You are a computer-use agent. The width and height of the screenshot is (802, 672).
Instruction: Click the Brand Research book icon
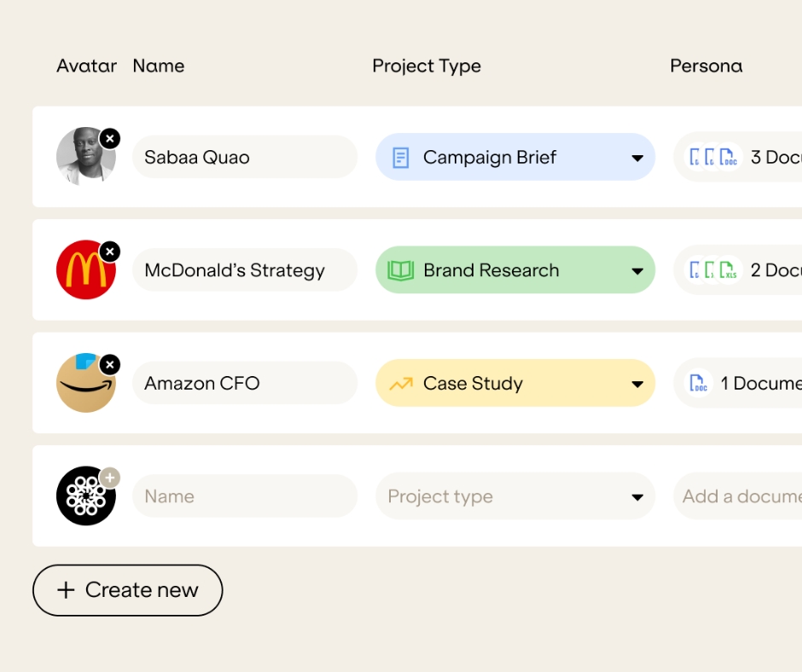tap(400, 270)
